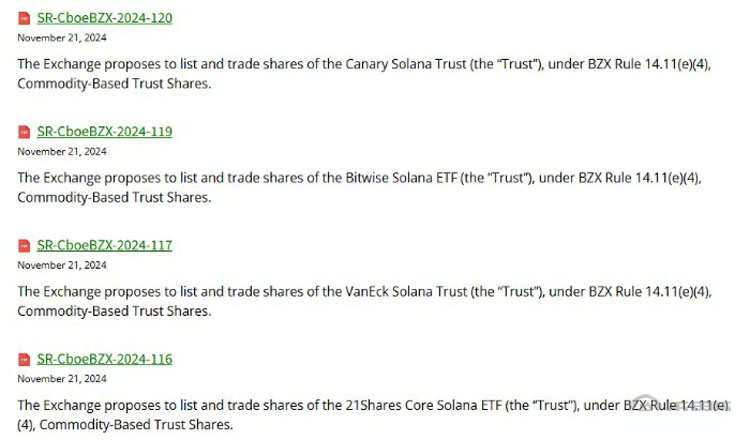The height and width of the screenshot is (440, 750).
Task: Open the SR-CboeBZX-2024-120 filing link
Action: [x=104, y=18]
